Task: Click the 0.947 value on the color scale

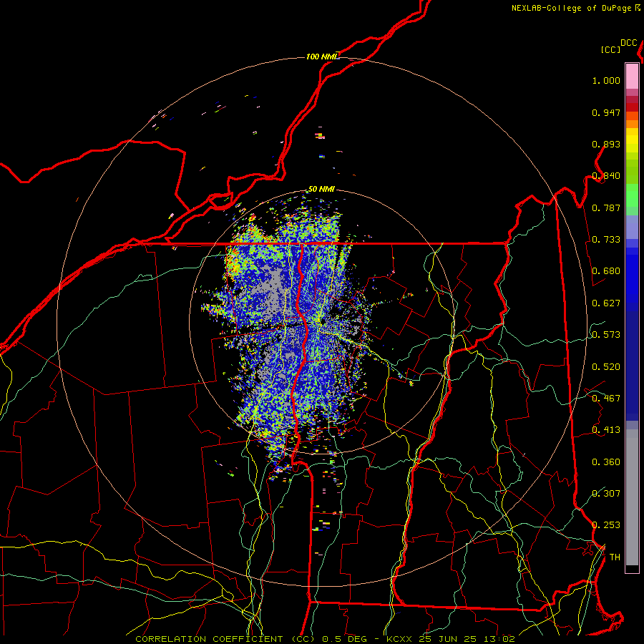Action: 606,112
